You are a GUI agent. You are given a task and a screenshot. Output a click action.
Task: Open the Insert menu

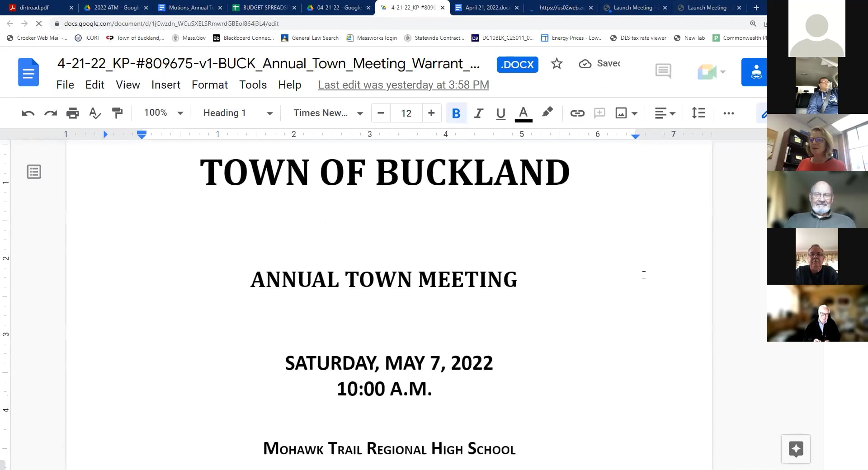coord(165,85)
